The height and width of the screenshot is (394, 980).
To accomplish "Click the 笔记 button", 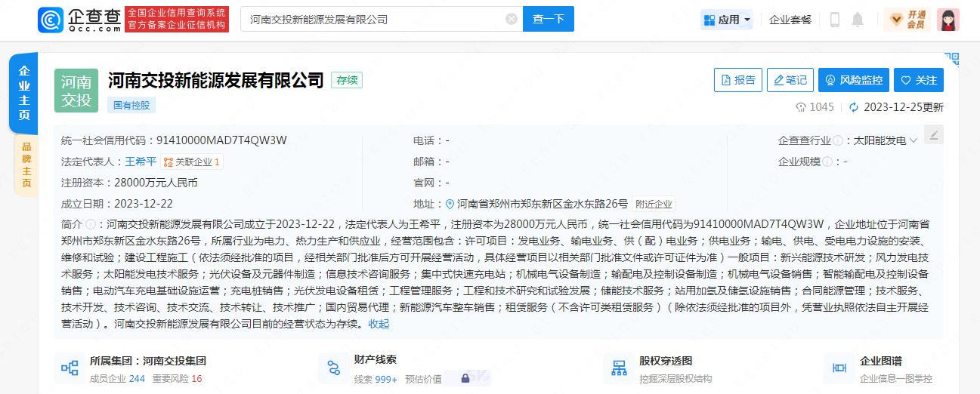I will pyautogui.click(x=790, y=80).
